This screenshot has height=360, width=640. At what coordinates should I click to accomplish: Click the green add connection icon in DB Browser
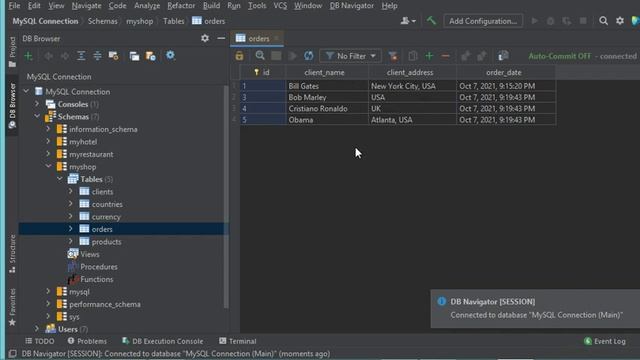28,56
